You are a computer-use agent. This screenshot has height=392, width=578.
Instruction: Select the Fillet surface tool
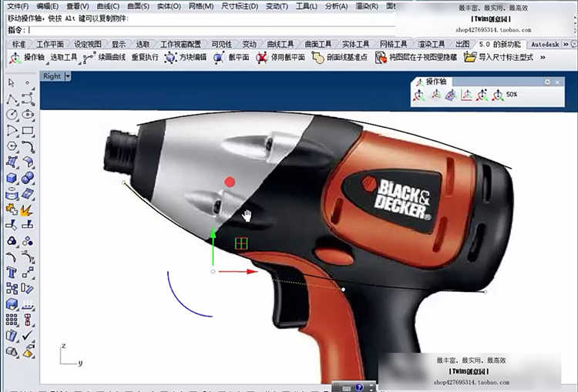(28, 162)
